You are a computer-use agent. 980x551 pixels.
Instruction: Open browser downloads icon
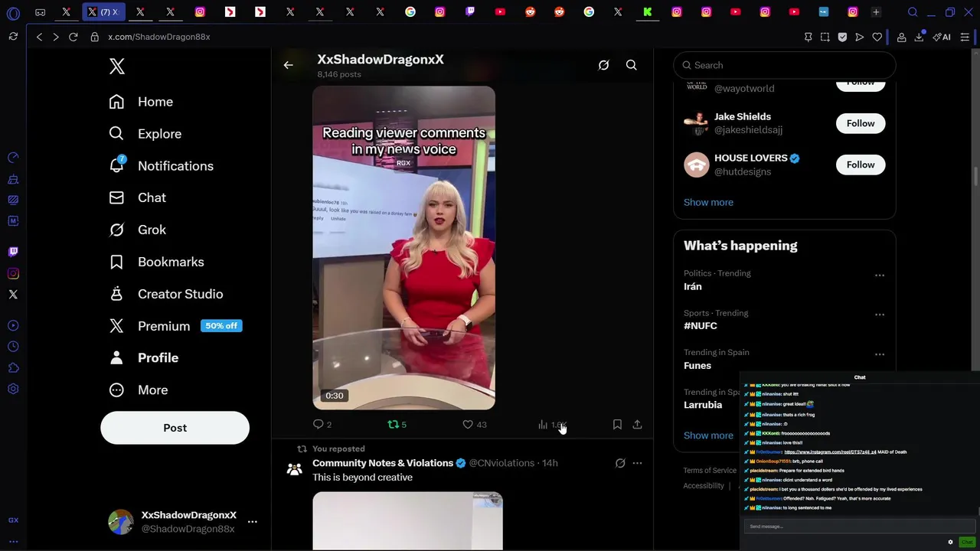pos(919,37)
